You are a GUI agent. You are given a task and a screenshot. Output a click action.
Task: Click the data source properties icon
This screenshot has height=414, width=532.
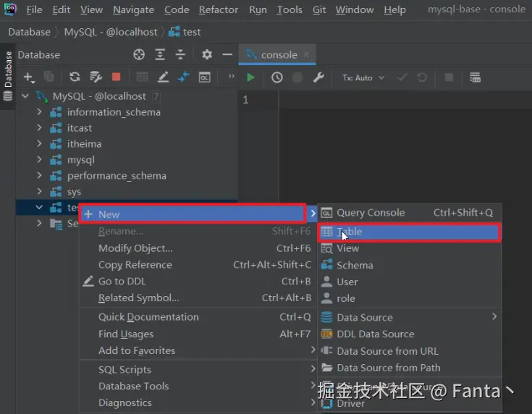point(96,77)
